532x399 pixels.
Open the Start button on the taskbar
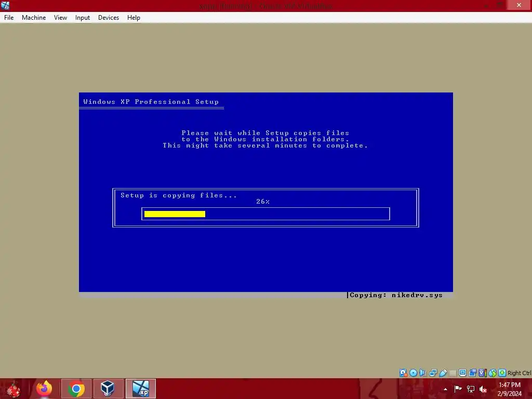pyautogui.click(x=14, y=389)
